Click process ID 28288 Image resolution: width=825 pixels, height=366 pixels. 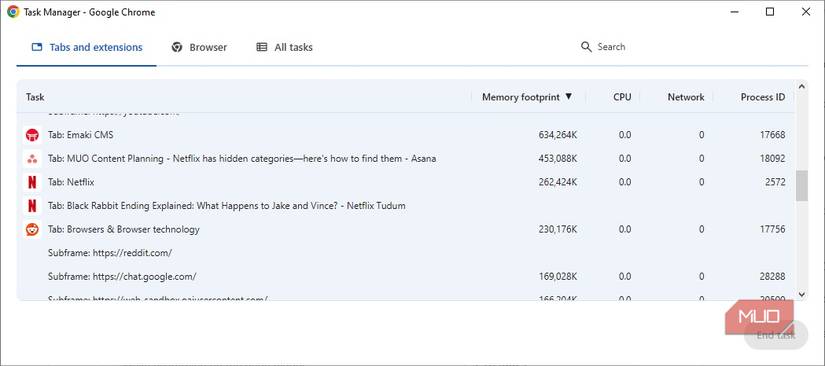[x=772, y=277]
